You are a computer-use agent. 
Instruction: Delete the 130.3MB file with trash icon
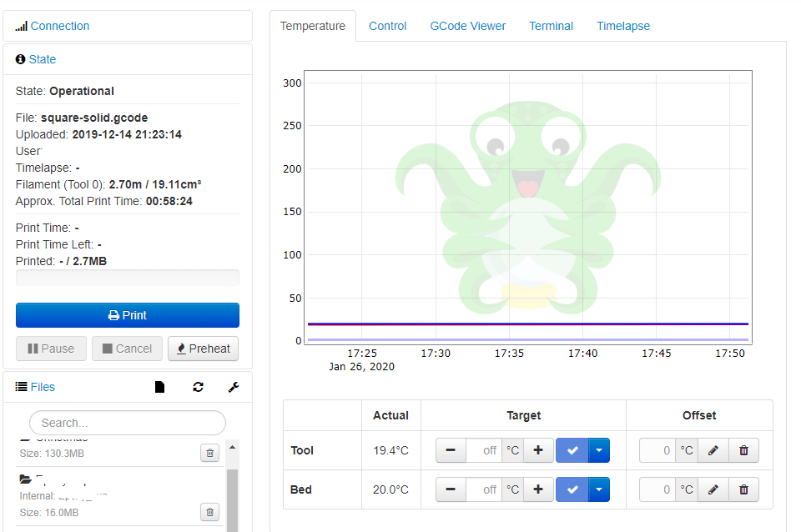210,453
